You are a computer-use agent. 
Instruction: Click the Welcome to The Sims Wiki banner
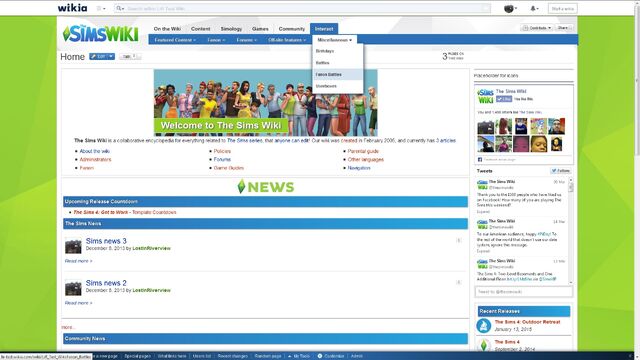pos(265,102)
